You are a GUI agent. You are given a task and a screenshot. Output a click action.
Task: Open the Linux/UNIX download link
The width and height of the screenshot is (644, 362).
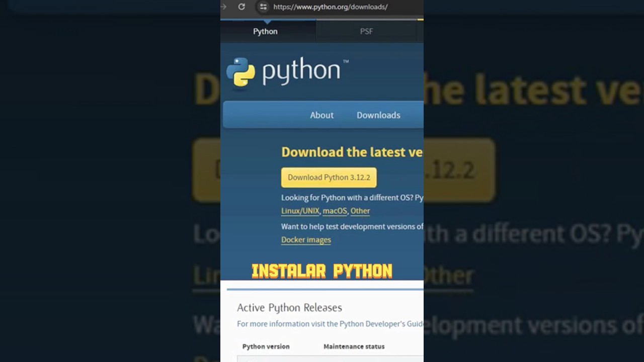[300, 211]
